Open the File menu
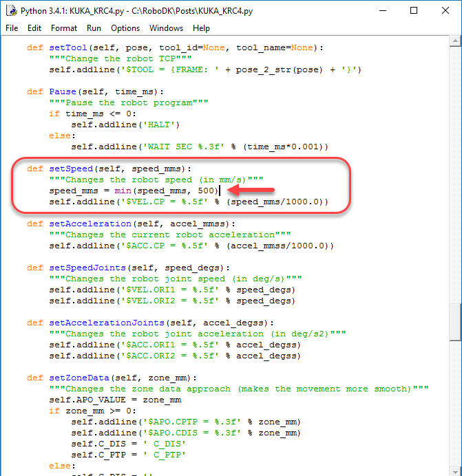 (12, 28)
